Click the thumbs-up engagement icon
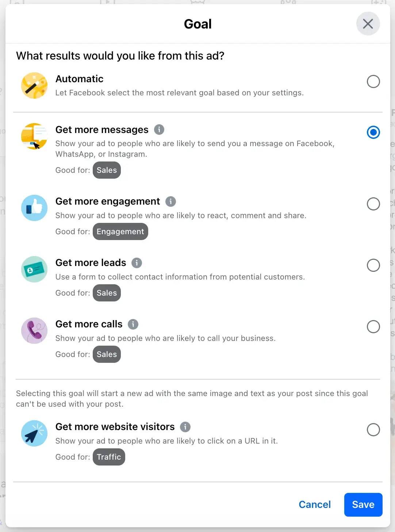 (34, 208)
